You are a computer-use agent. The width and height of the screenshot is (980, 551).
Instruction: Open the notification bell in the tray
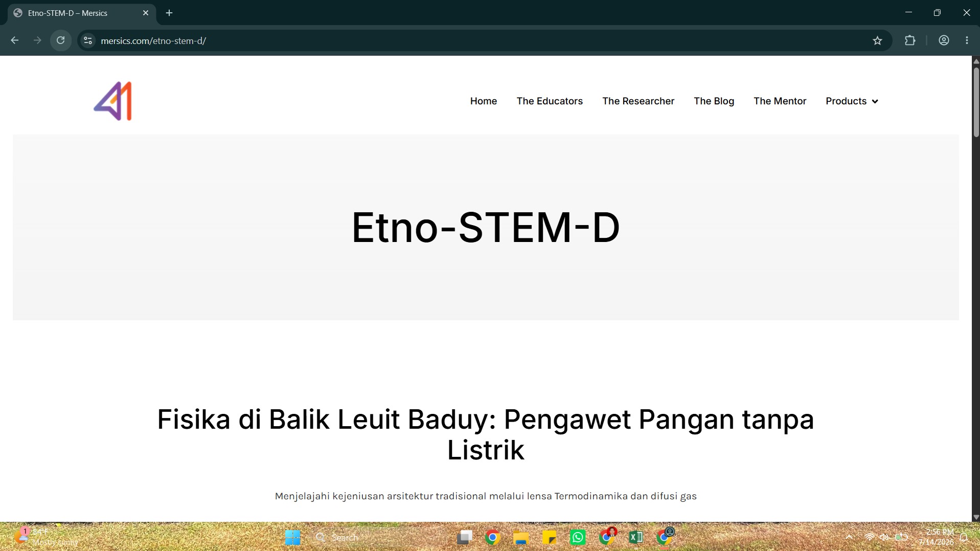point(964,537)
